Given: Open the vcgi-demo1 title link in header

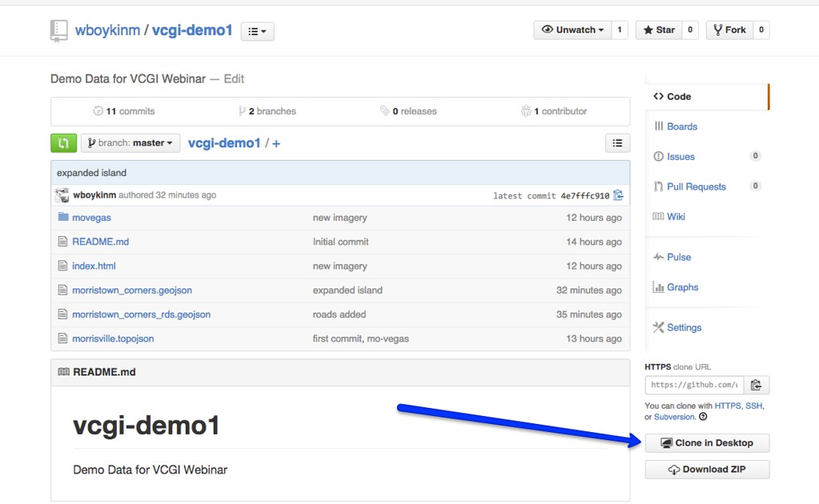Looking at the screenshot, I should [192, 30].
